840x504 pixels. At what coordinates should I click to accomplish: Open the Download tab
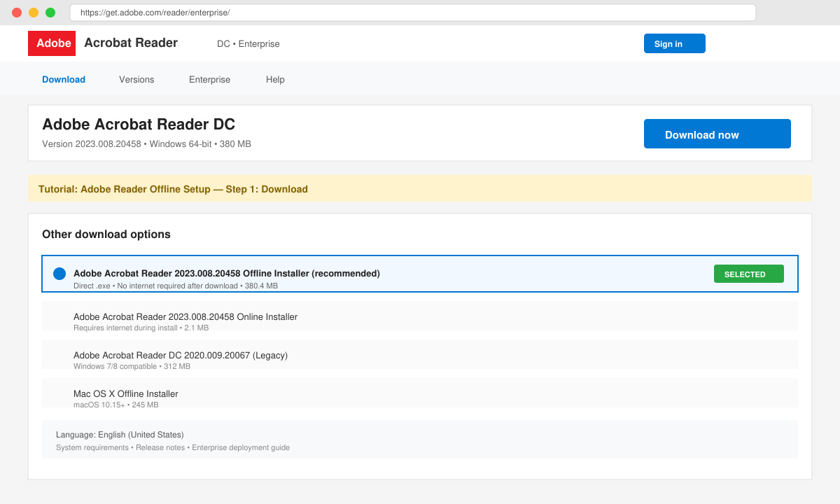[64, 79]
